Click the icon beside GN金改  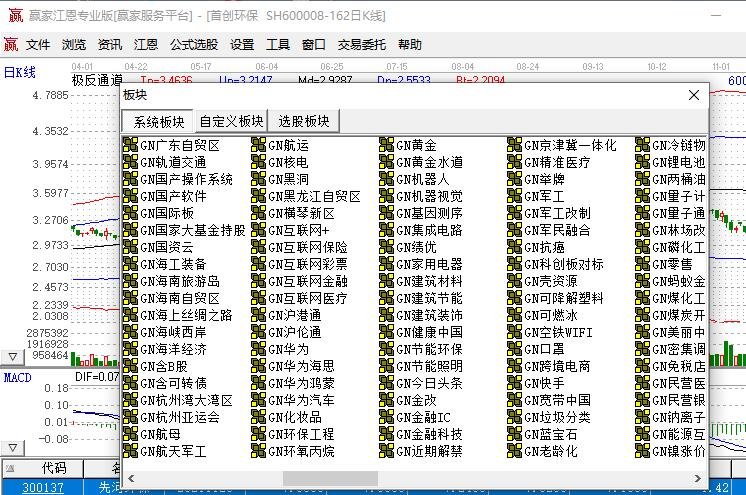(386, 400)
